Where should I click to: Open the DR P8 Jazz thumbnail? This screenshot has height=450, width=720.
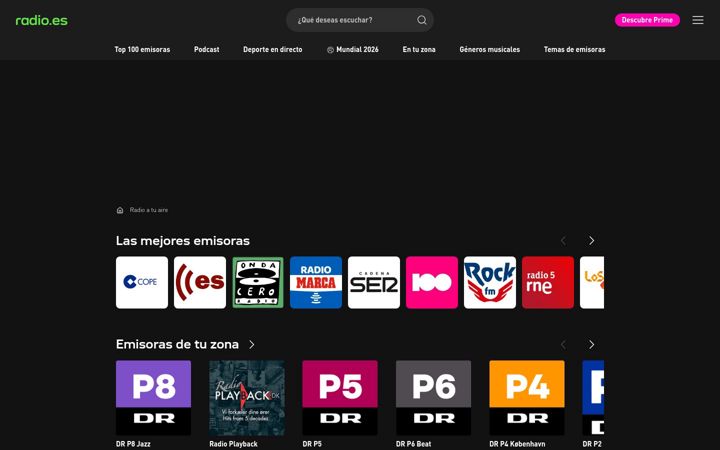click(153, 398)
